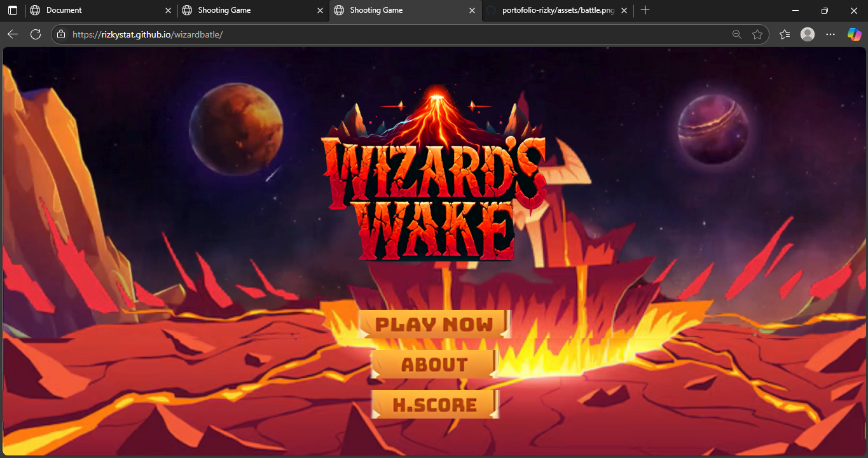Open the zoom magnifier in address bar
The height and width of the screenshot is (458, 868).
[x=736, y=34]
